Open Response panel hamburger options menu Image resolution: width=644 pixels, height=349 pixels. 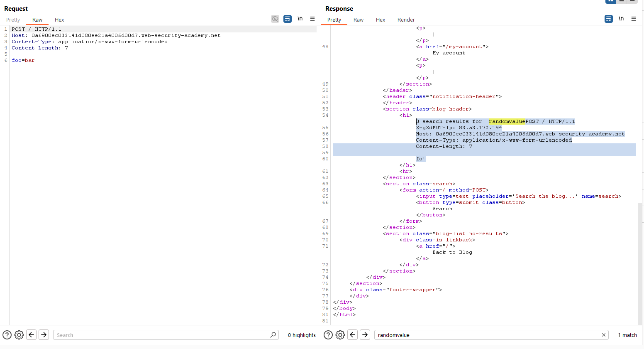pyautogui.click(x=634, y=19)
